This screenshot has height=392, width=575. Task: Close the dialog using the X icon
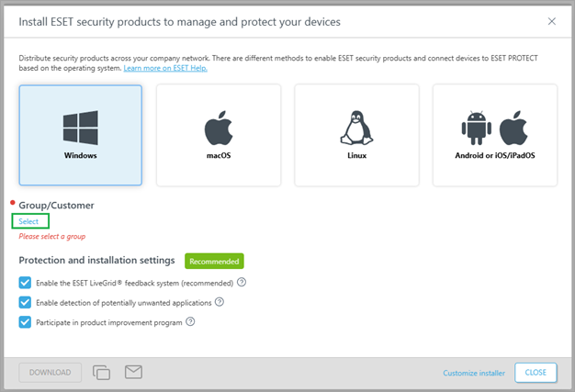pyautogui.click(x=551, y=21)
